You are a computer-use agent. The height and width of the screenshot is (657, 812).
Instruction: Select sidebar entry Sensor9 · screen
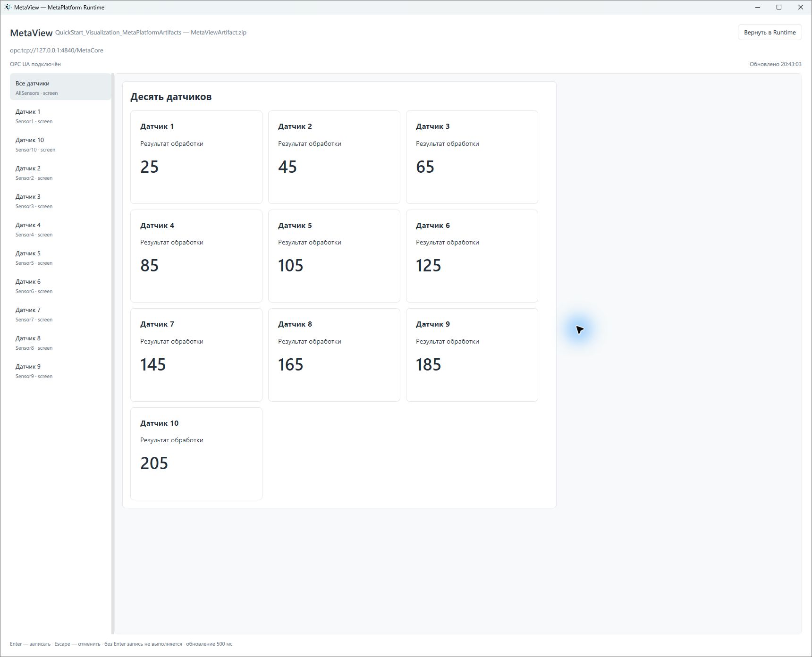point(60,371)
